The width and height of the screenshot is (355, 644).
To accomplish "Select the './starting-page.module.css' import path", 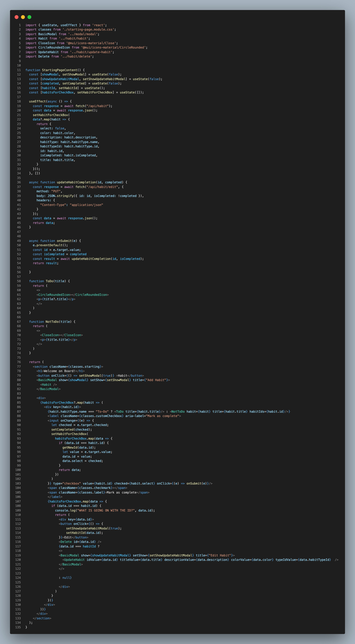I will 88,30.
